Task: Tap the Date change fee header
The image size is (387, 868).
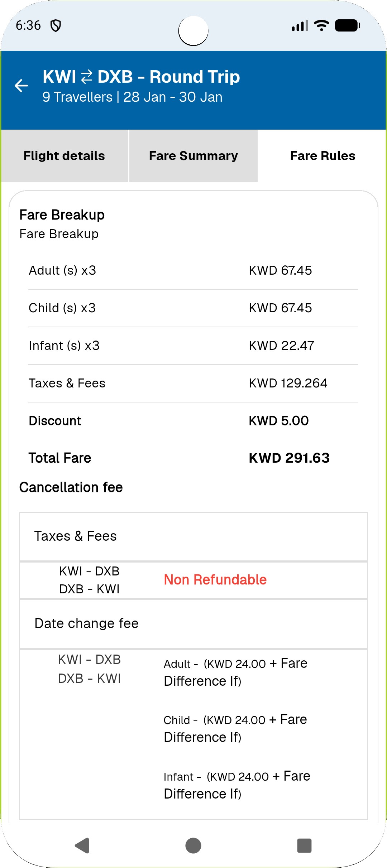Action: 86,623
